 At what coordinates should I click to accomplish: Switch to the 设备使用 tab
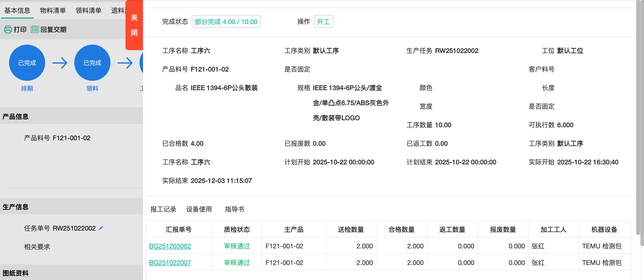(x=199, y=209)
